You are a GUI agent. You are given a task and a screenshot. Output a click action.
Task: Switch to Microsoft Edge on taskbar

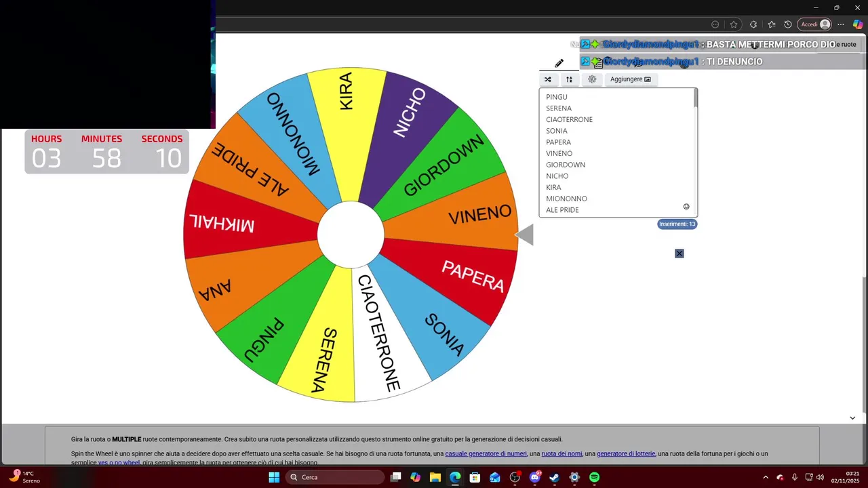(455, 477)
